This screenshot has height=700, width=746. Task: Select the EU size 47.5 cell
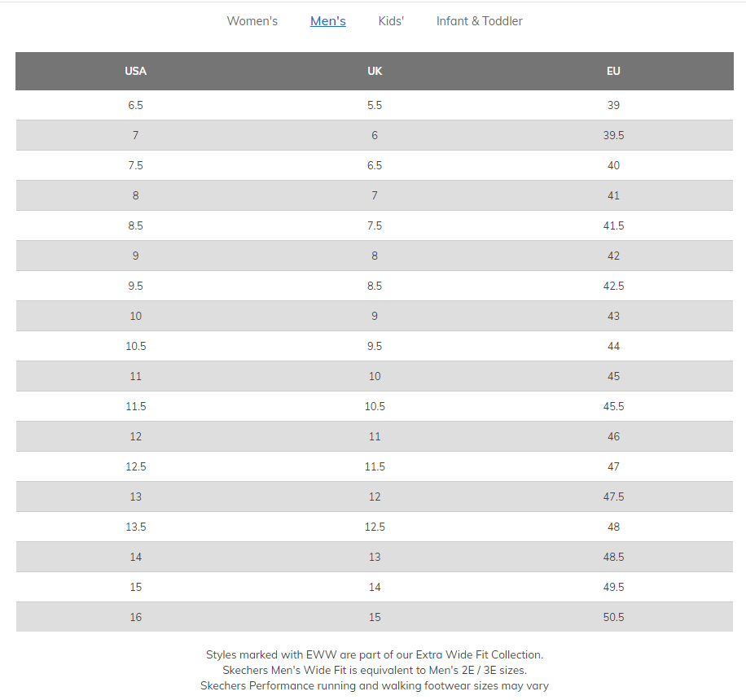(613, 497)
